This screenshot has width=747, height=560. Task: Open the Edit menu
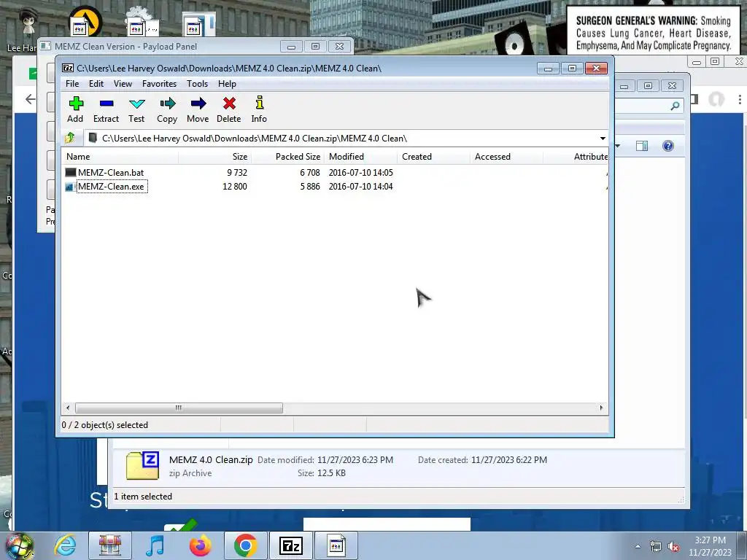tap(96, 84)
